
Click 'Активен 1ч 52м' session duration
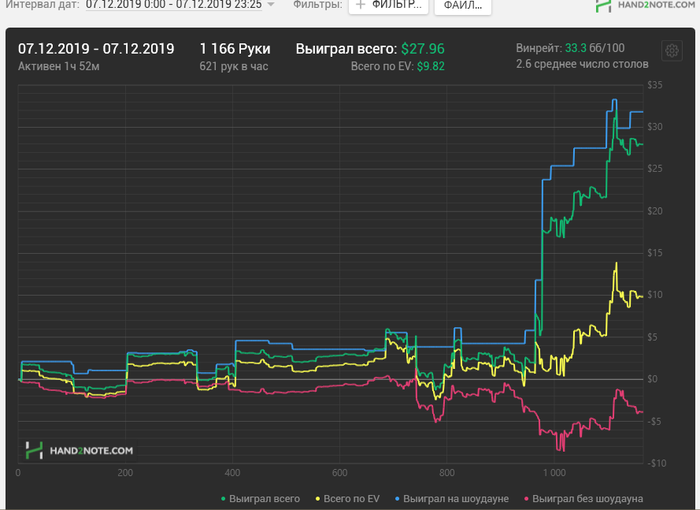click(x=58, y=67)
